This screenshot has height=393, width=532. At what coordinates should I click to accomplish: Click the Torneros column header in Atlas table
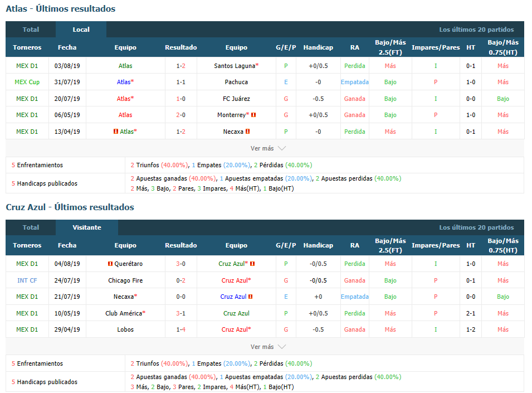pos(27,47)
